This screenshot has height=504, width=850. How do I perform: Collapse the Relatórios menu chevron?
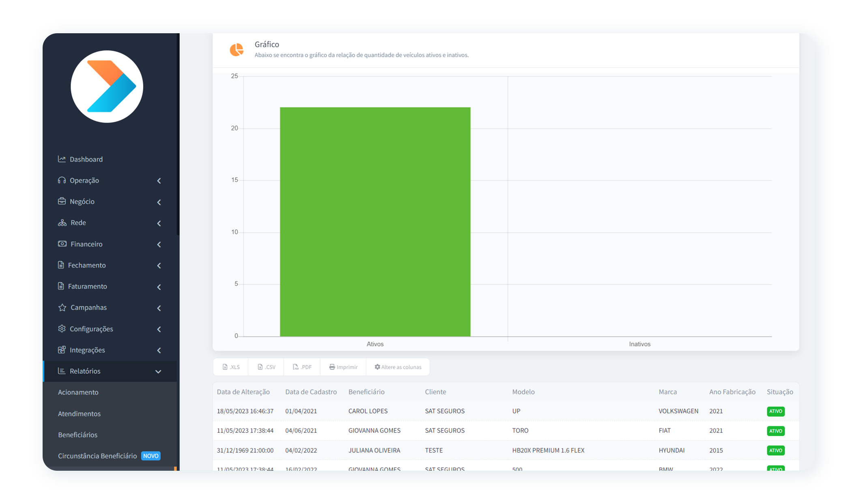click(158, 371)
